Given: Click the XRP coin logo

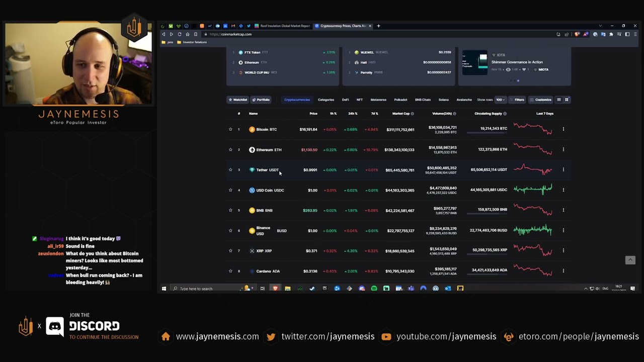Looking at the screenshot, I should [x=252, y=250].
